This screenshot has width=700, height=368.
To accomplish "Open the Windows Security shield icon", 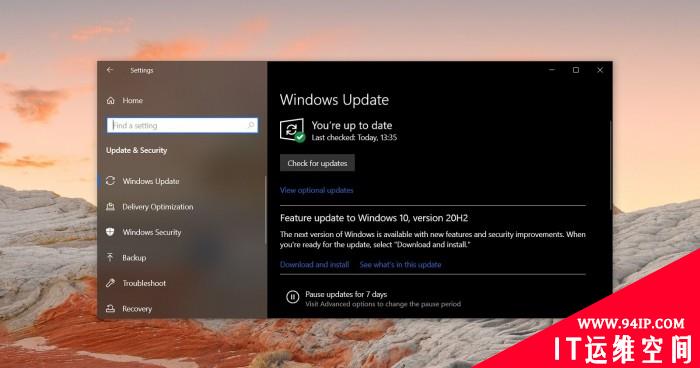I will tap(110, 232).
